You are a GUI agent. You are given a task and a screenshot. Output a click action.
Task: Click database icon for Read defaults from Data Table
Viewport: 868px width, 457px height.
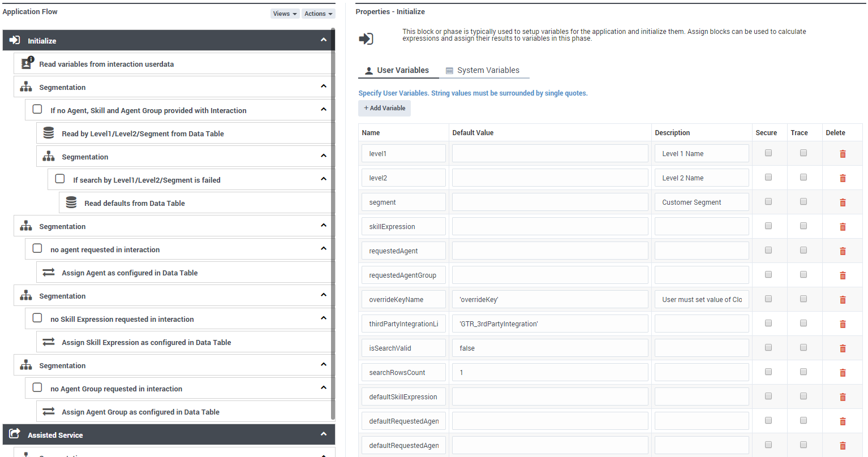point(71,202)
